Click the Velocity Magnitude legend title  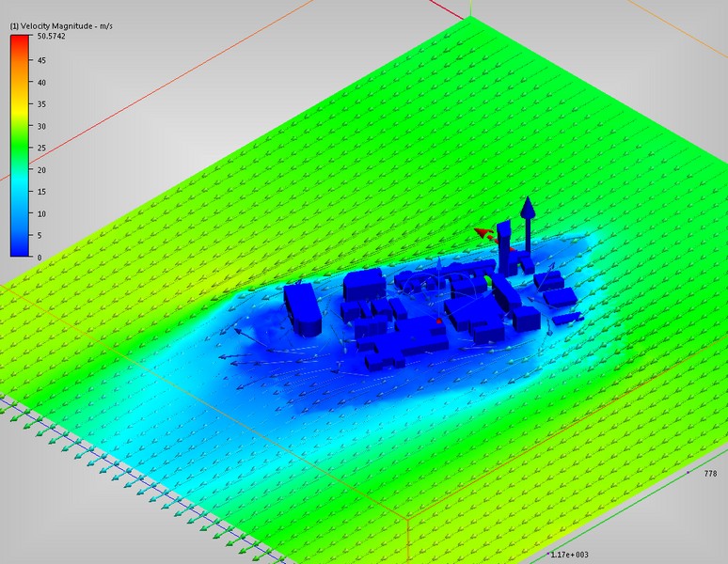(x=61, y=26)
